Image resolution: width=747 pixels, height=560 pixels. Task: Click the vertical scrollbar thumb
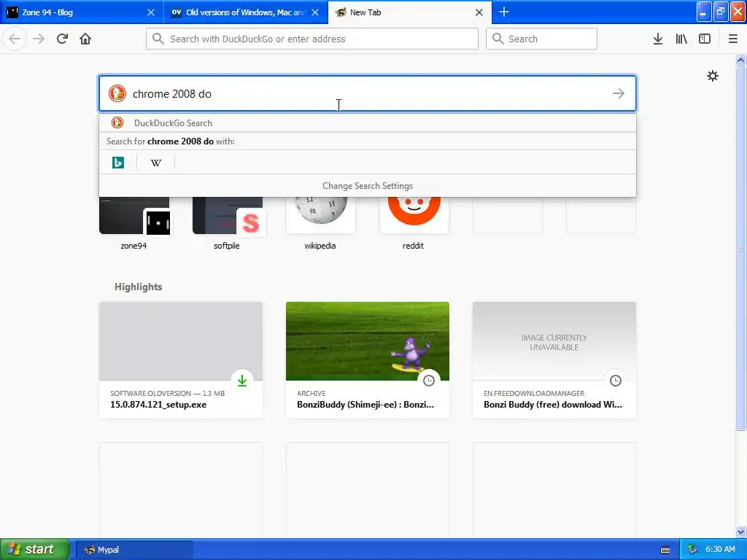pos(741,248)
